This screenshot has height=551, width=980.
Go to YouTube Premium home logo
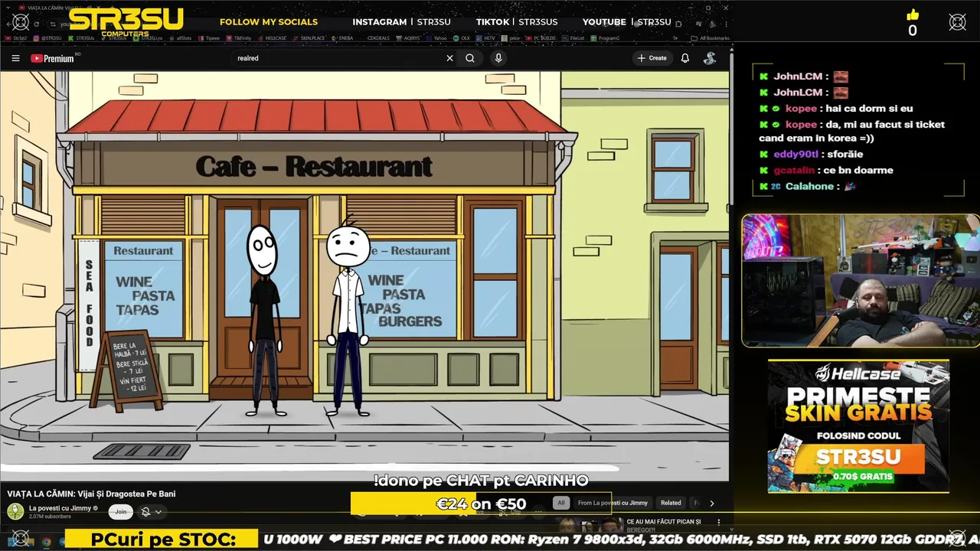tap(52, 58)
